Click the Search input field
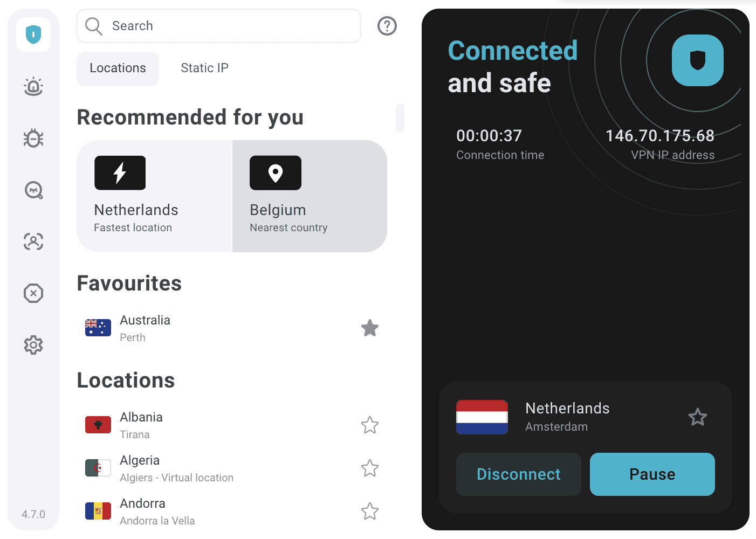The width and height of the screenshot is (756, 539). (226, 26)
